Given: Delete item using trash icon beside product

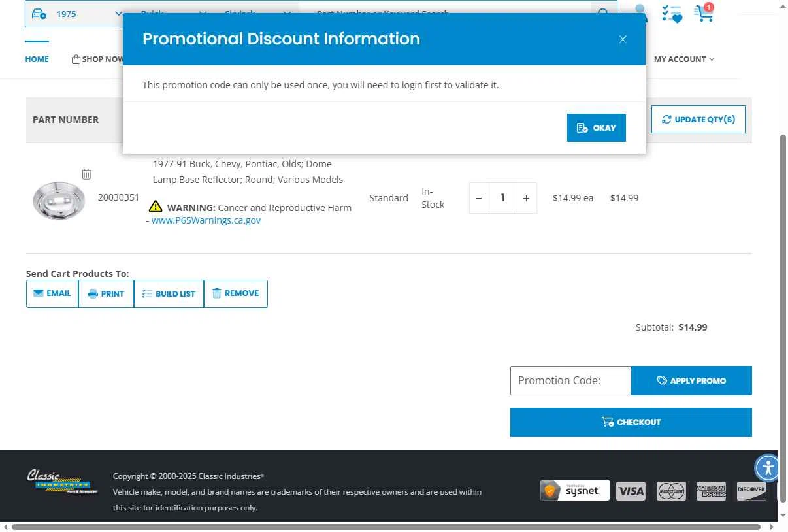Looking at the screenshot, I should pyautogui.click(x=86, y=174).
